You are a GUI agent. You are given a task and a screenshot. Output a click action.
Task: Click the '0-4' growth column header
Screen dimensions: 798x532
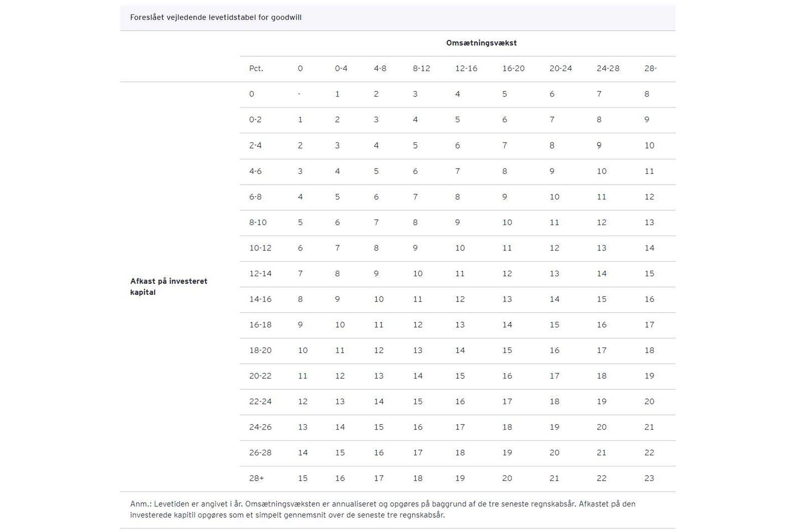coord(341,69)
